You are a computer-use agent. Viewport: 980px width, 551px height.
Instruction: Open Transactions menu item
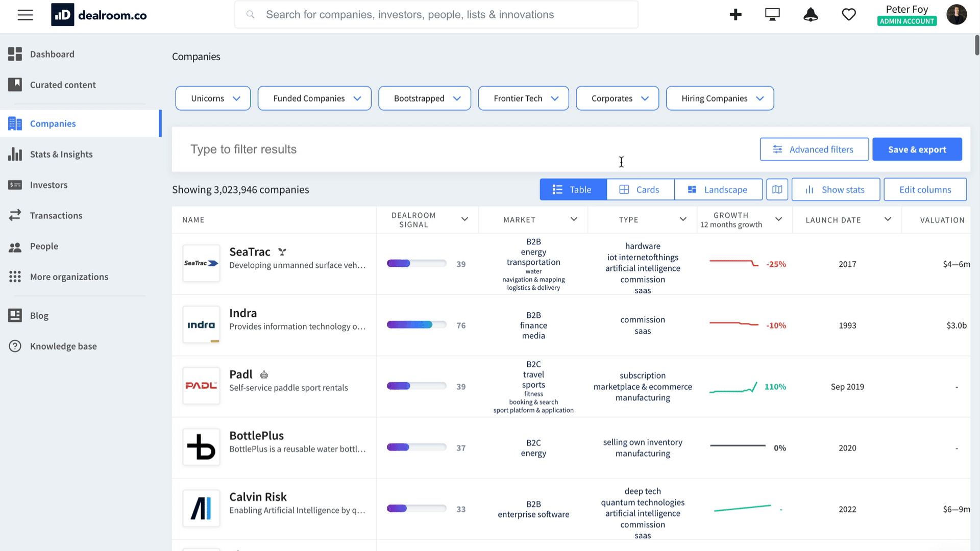[56, 215]
